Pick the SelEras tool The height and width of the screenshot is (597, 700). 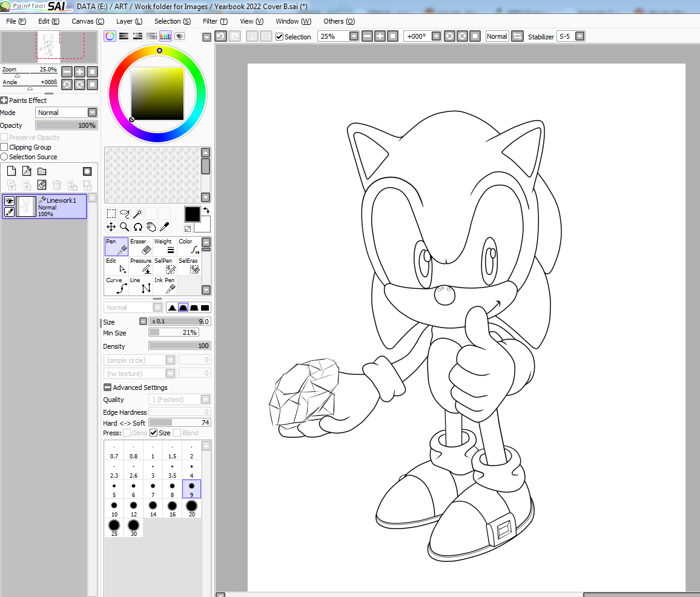tap(189, 266)
